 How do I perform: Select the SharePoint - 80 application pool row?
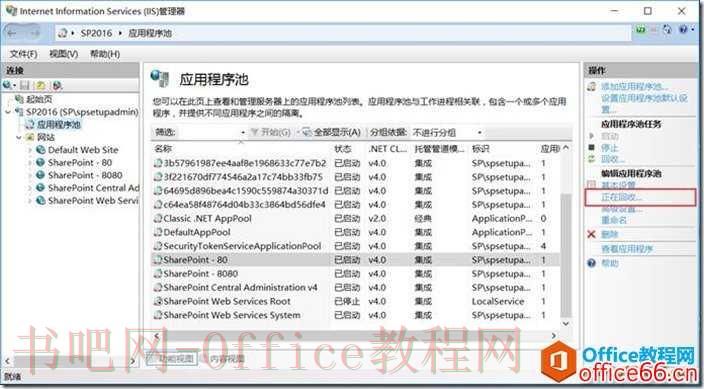pyautogui.click(x=356, y=260)
